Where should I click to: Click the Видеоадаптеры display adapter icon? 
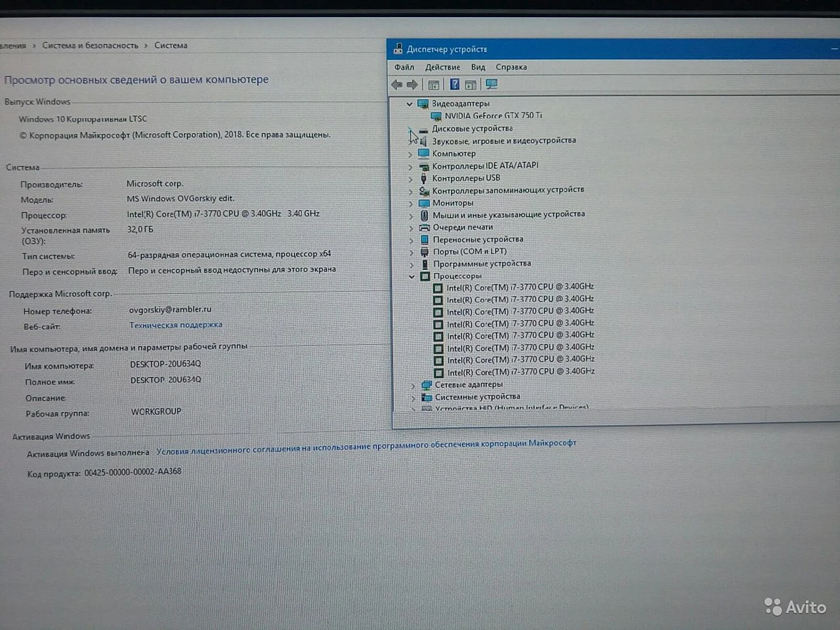pyautogui.click(x=424, y=103)
